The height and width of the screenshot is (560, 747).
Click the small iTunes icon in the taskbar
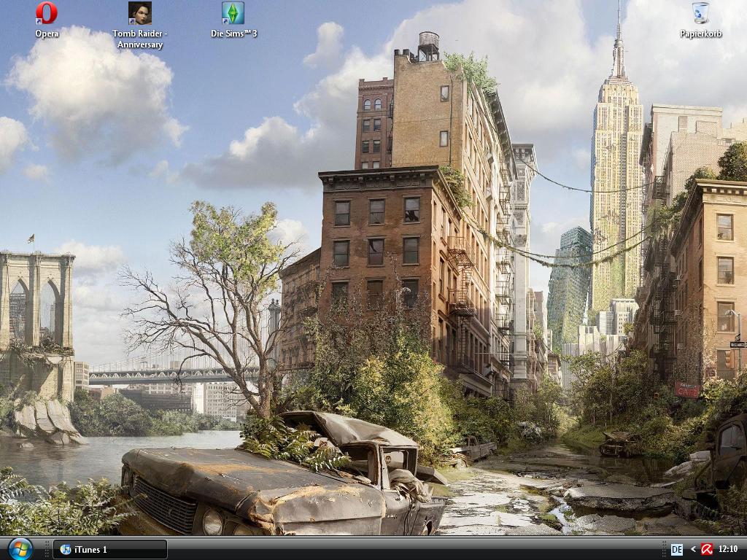click(x=66, y=549)
